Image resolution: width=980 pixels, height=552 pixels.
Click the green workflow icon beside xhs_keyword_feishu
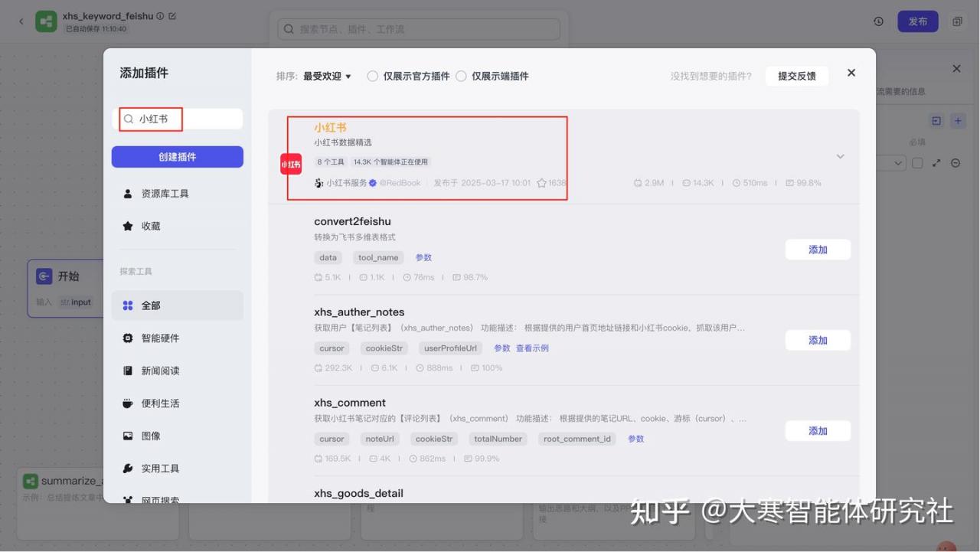pyautogui.click(x=46, y=21)
